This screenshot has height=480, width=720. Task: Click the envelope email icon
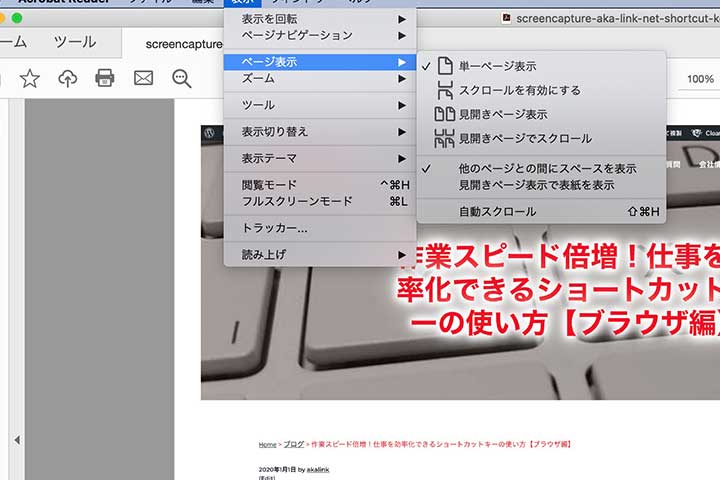point(143,78)
